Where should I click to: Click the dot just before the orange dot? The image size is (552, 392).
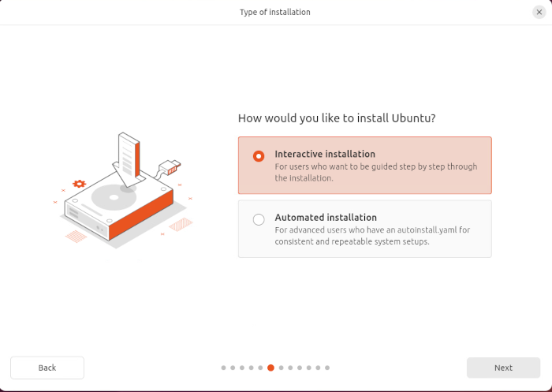[x=261, y=368]
